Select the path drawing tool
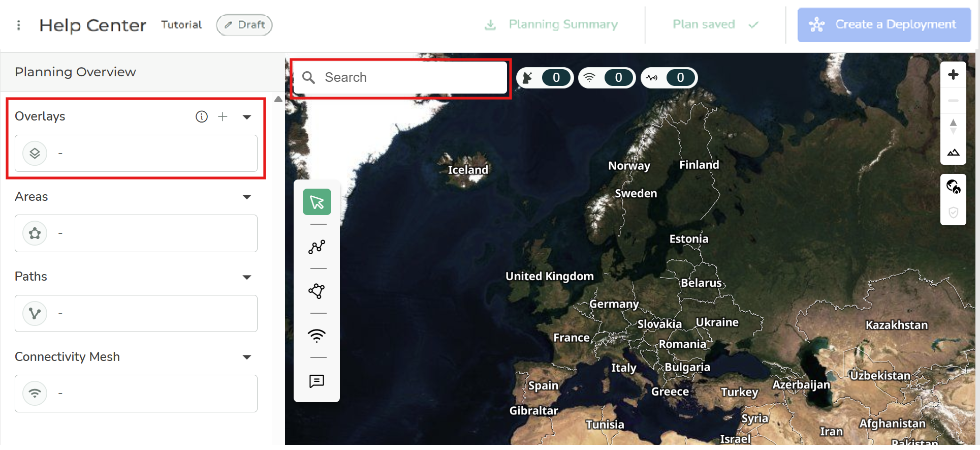This screenshot has height=450, width=980. click(x=317, y=247)
